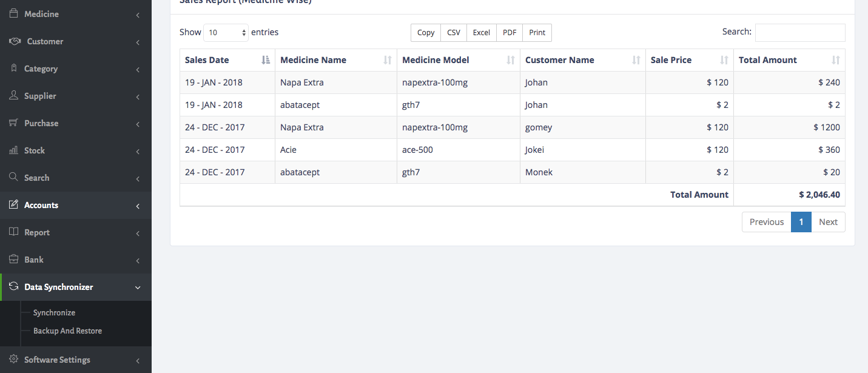
Task: Open the Category section
Action: (41, 69)
